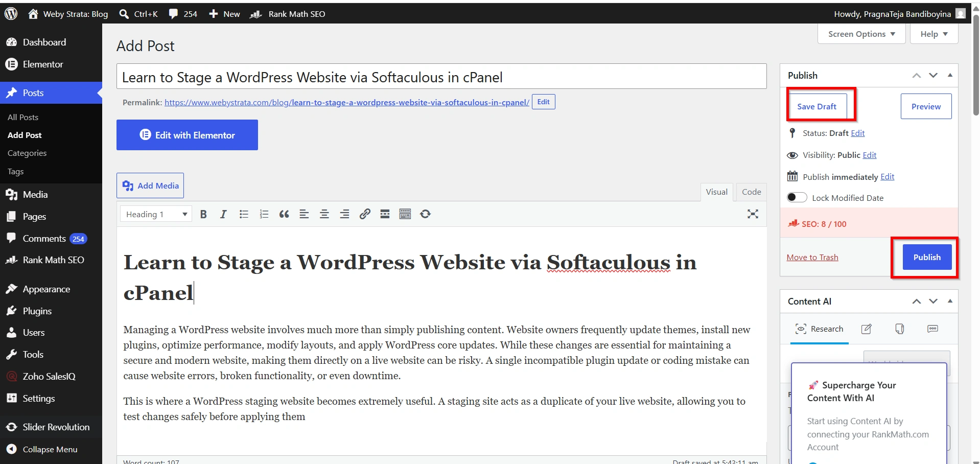The image size is (980, 464).
Task: Open Weby Strata: Blog site home icon
Action: (33, 14)
